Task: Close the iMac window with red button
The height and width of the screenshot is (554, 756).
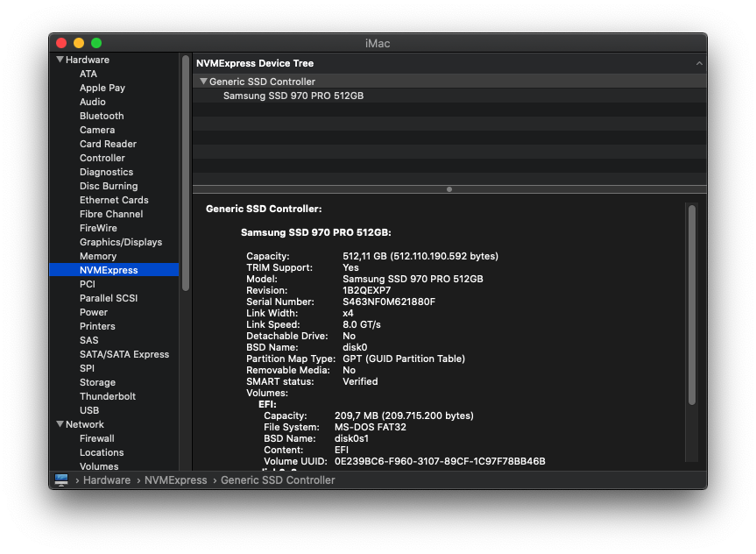Action: pyautogui.click(x=61, y=43)
